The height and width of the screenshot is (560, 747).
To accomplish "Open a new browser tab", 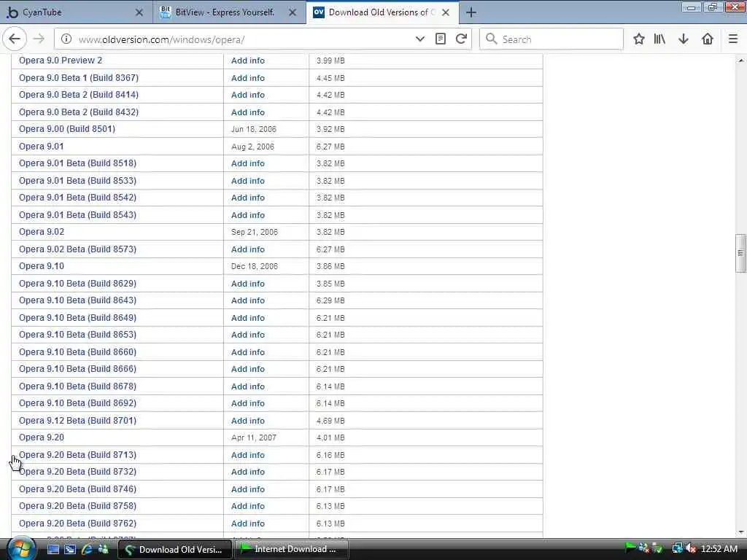I will (x=471, y=12).
